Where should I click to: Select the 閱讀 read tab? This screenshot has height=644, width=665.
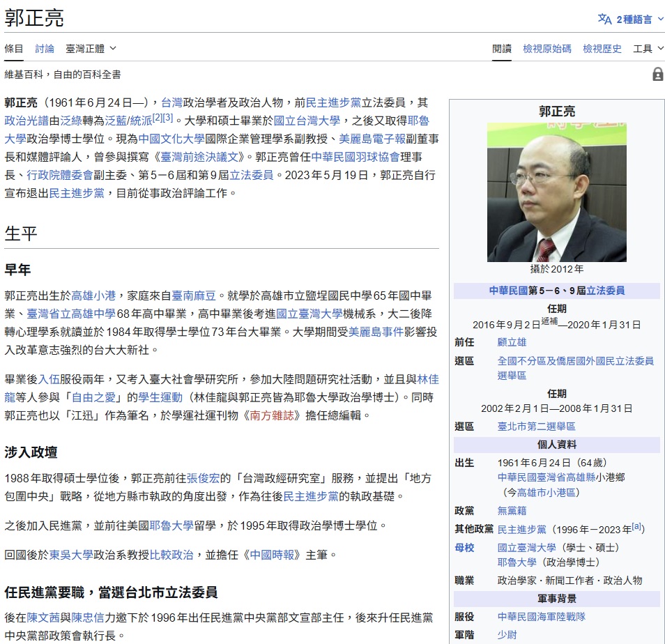501,49
